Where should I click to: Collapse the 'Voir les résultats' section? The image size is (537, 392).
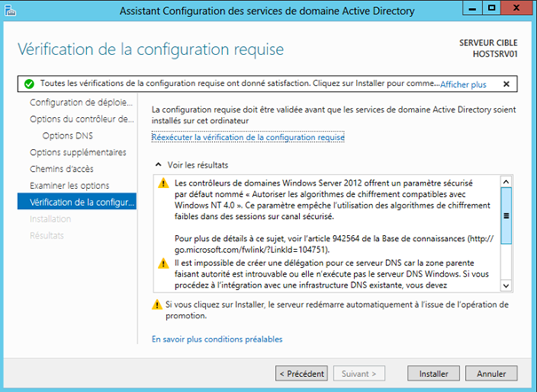pos(159,165)
